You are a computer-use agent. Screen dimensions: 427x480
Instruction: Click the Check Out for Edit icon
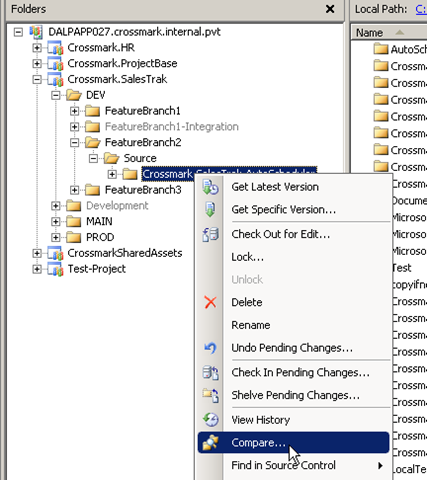[210, 234]
